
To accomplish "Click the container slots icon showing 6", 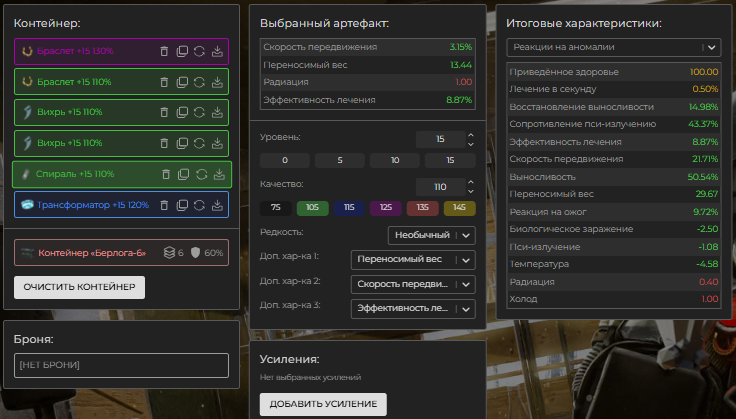I will click(169, 252).
